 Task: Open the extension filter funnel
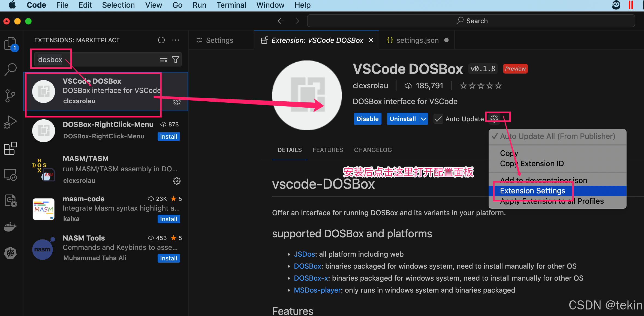(176, 59)
